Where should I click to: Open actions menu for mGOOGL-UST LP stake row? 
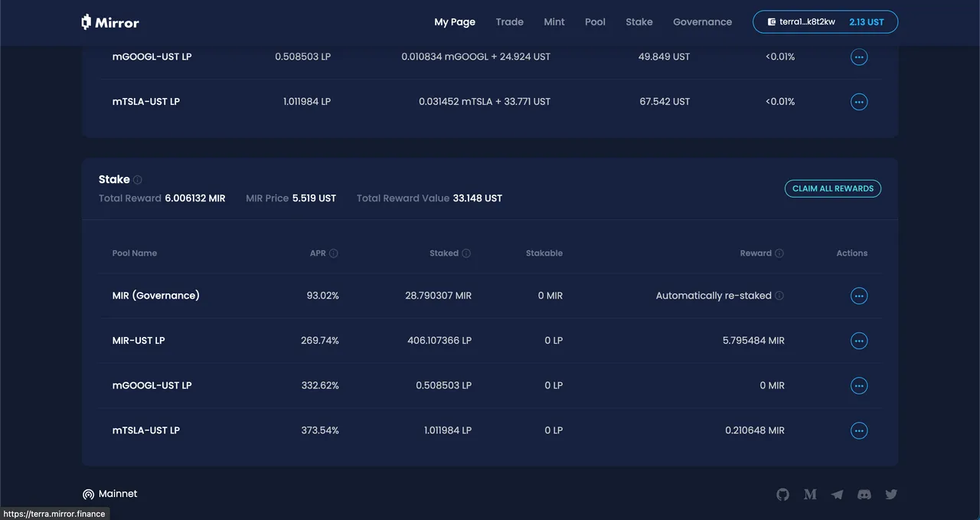pos(859,385)
